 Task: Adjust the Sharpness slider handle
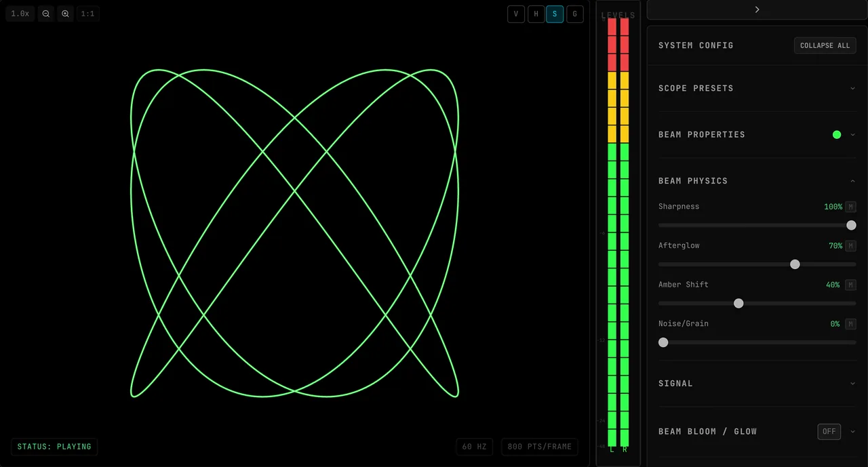click(x=851, y=225)
